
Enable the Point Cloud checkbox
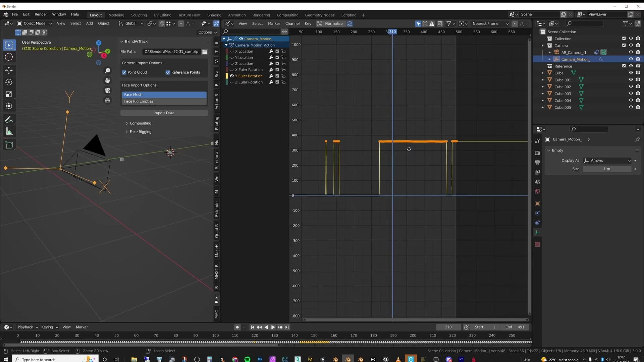pos(124,72)
